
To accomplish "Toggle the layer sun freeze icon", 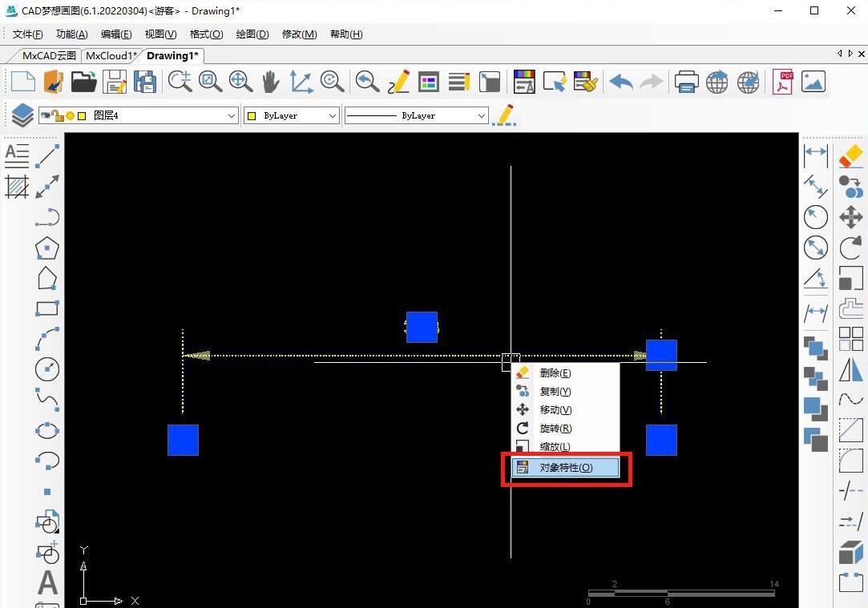I will click(70, 115).
